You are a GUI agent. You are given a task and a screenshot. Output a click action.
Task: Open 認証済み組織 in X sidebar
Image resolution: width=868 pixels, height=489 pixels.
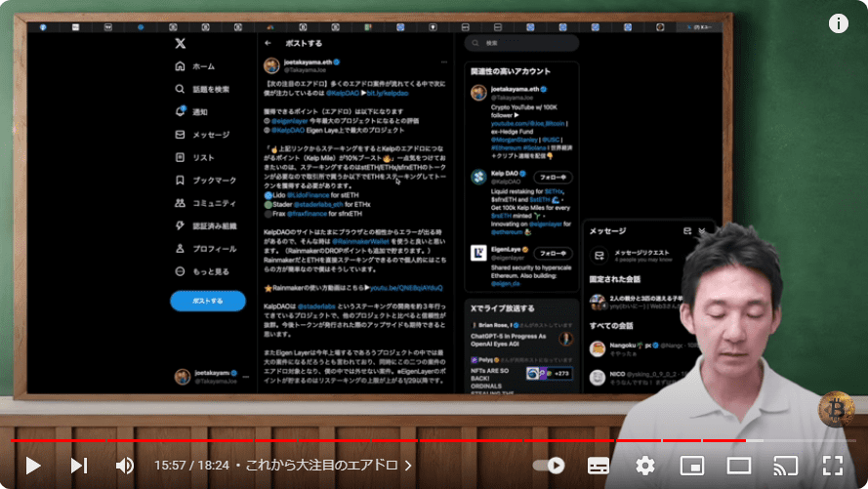coord(205,225)
